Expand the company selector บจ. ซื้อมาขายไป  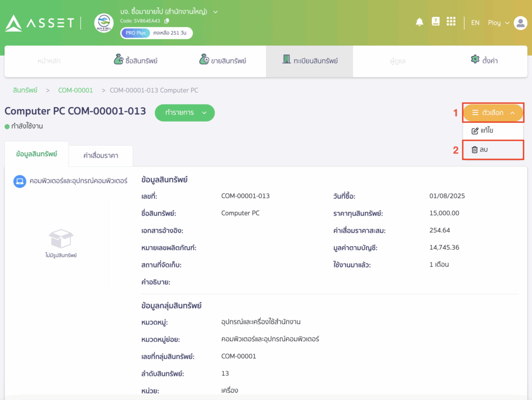pyautogui.click(x=215, y=11)
